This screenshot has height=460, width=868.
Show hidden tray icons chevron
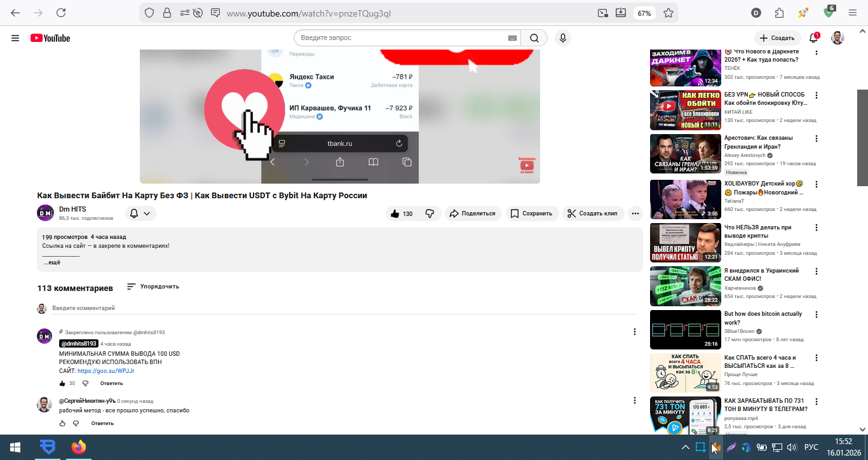click(x=685, y=447)
